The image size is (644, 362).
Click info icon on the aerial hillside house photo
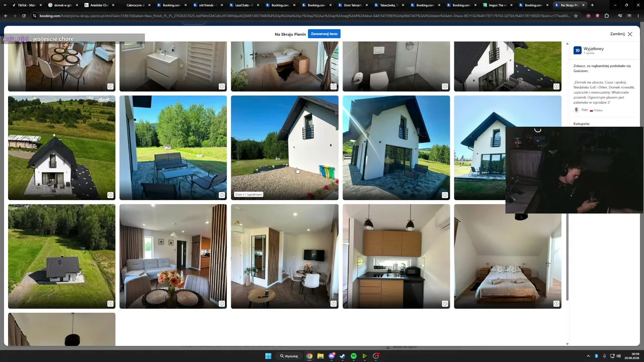coord(111,195)
